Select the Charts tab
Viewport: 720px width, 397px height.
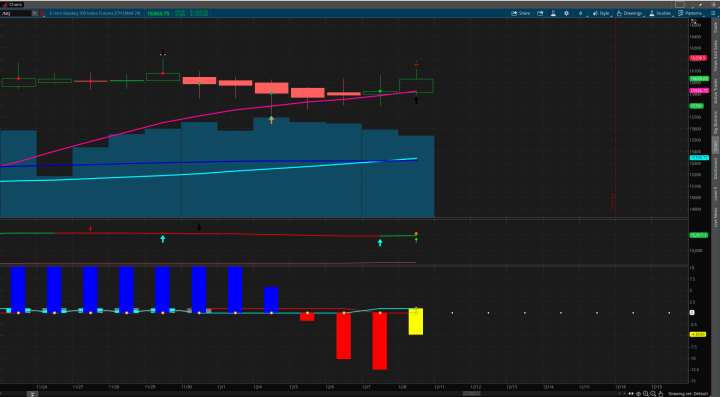pyautogui.click(x=13, y=5)
